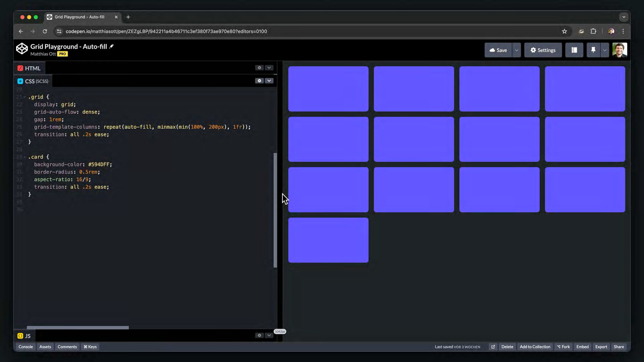
Task: Click the lone card in last row
Action: 328,240
